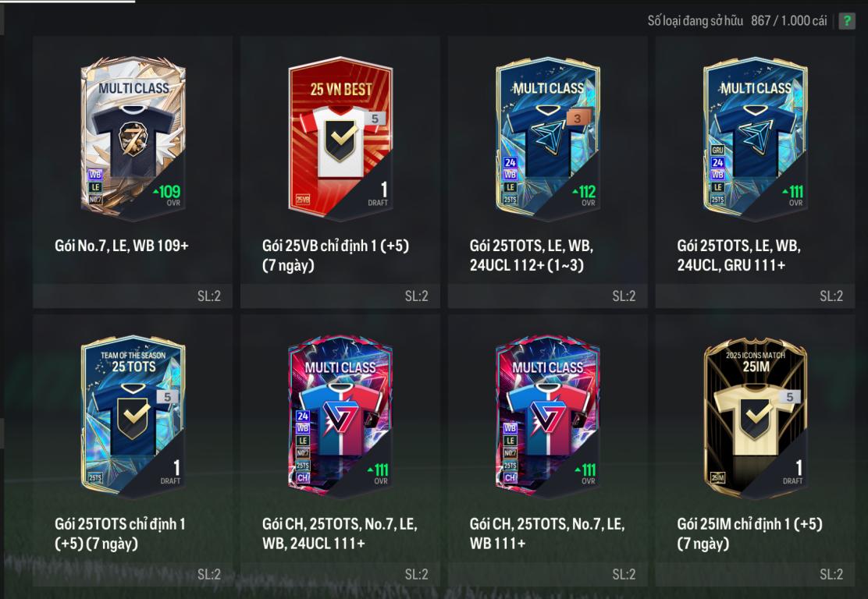This screenshot has width=868, height=599.
Task: Click the green question mark help icon
Action: click(846, 21)
